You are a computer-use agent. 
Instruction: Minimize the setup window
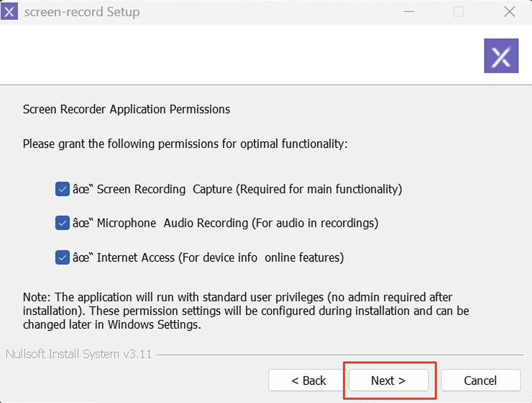click(x=408, y=11)
